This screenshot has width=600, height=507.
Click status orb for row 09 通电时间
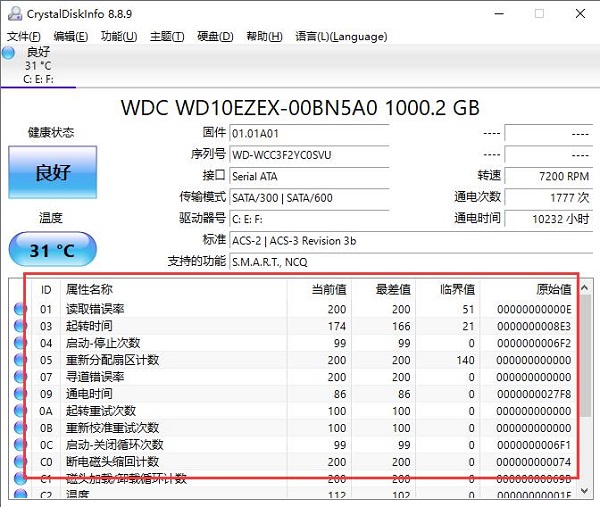pyautogui.click(x=20, y=393)
